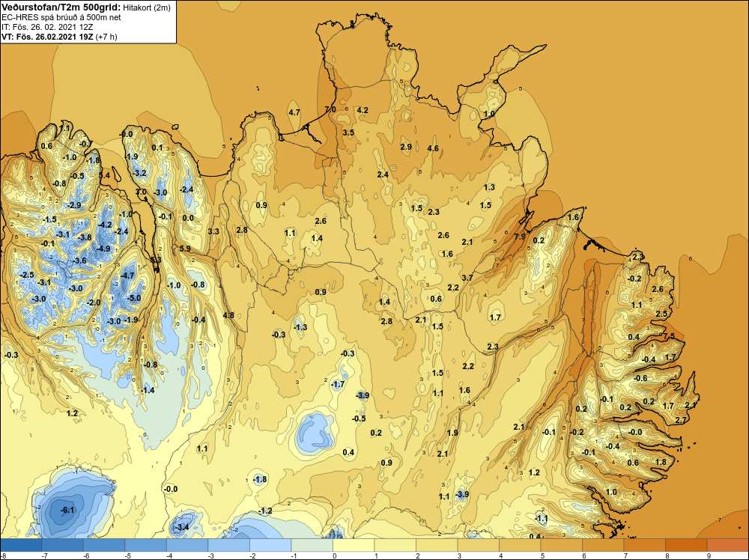Select the legend color box between -4 and -3
The width and height of the screenshot is (749, 560).
187,545
